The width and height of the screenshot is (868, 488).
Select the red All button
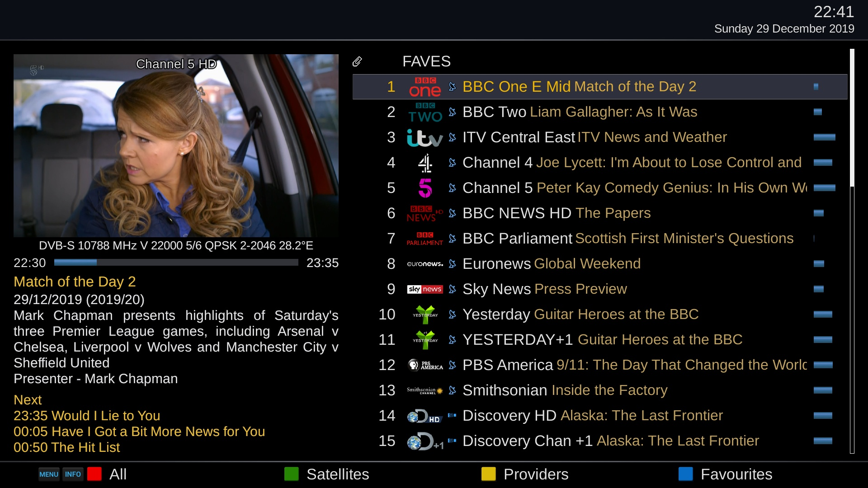click(94, 474)
